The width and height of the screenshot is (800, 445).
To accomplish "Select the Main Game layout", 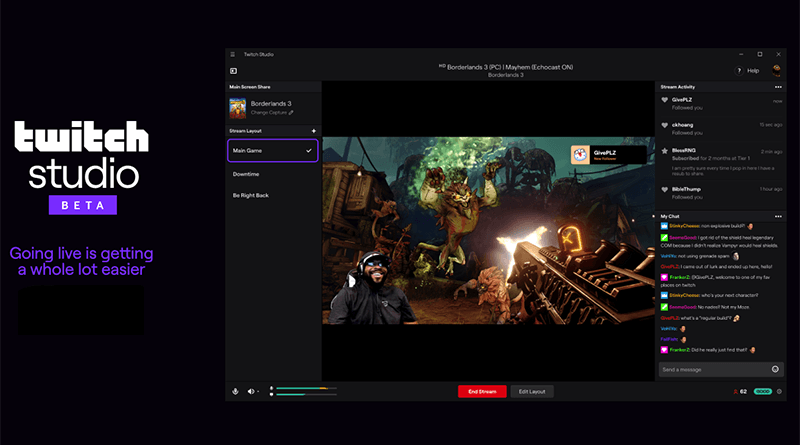I will point(272,151).
